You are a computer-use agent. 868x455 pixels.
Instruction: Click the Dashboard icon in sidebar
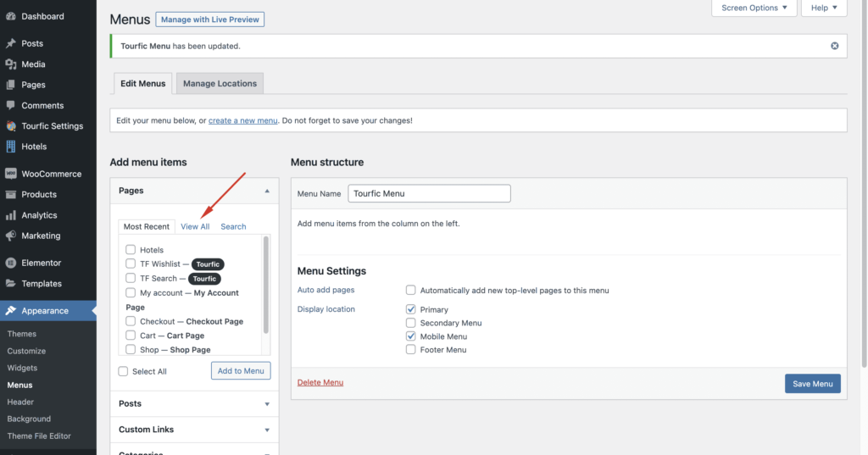(10, 16)
